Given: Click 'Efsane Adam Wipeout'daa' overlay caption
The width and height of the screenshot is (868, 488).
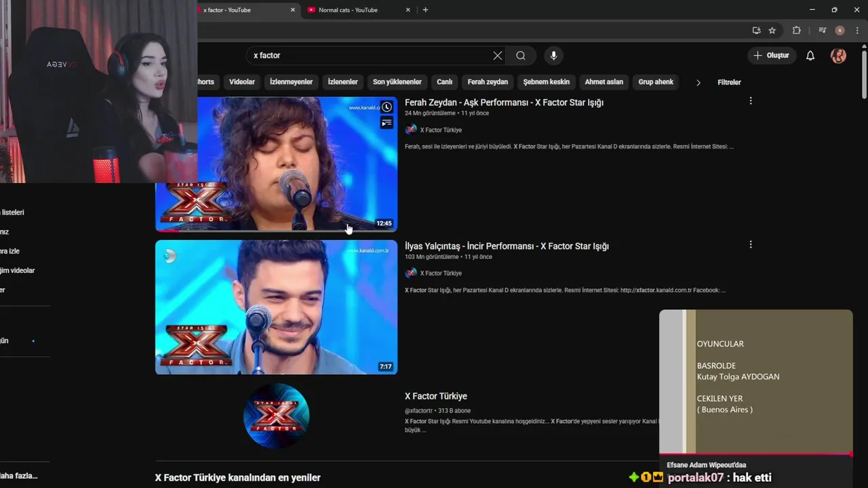Looking at the screenshot, I should [x=706, y=465].
